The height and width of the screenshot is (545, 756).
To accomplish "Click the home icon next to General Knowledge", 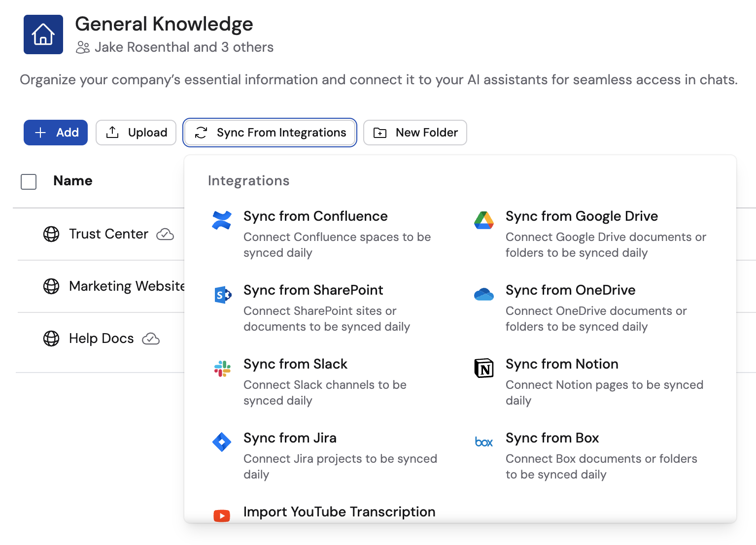I will click(x=43, y=34).
